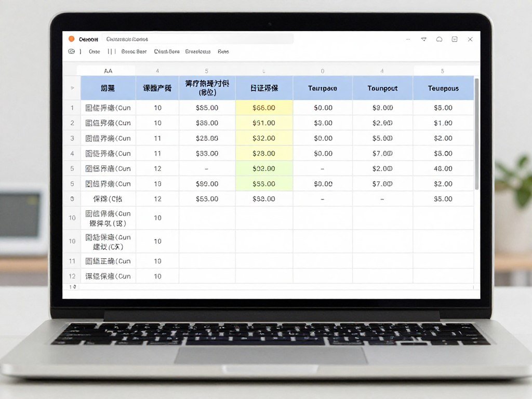Viewport: 532px width, 399px height.
Task: Click the downward triangle icon in title bar
Action: (x=424, y=39)
